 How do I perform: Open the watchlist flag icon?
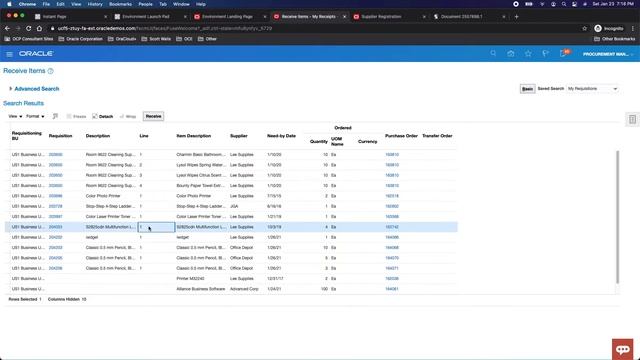pos(545,53)
